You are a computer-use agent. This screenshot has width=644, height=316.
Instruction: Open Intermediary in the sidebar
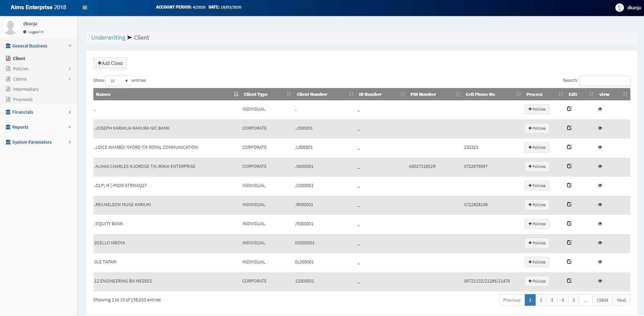click(26, 89)
